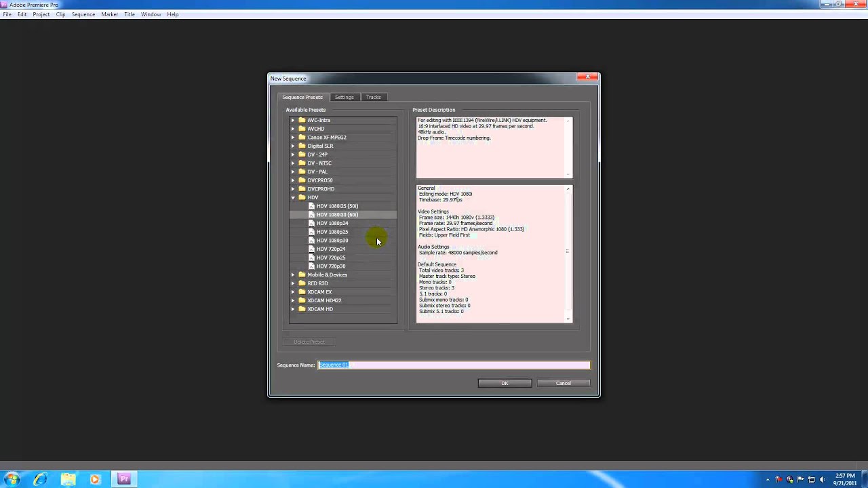Expand the XDCAM HD422 preset folder
The width and height of the screenshot is (868, 488).
tap(293, 300)
